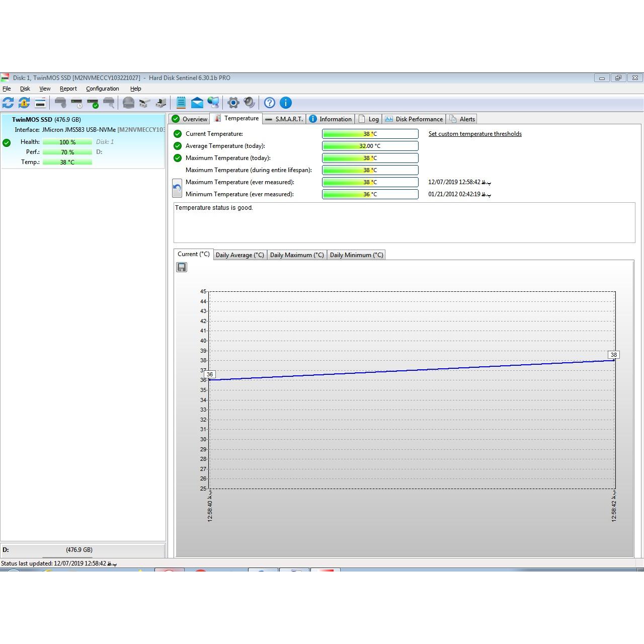Switch to the S.M.A.R.T. tab
This screenshot has height=644, width=644.
[x=284, y=119]
